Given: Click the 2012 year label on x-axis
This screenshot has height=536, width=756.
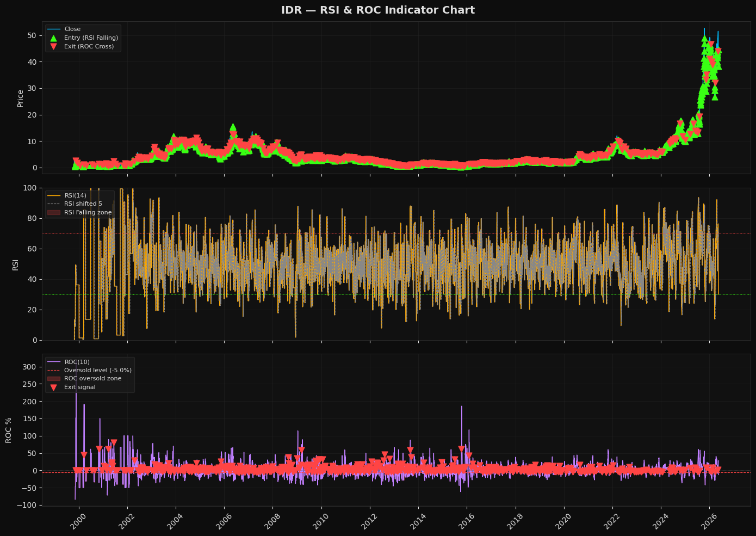Looking at the screenshot, I should (370, 521).
